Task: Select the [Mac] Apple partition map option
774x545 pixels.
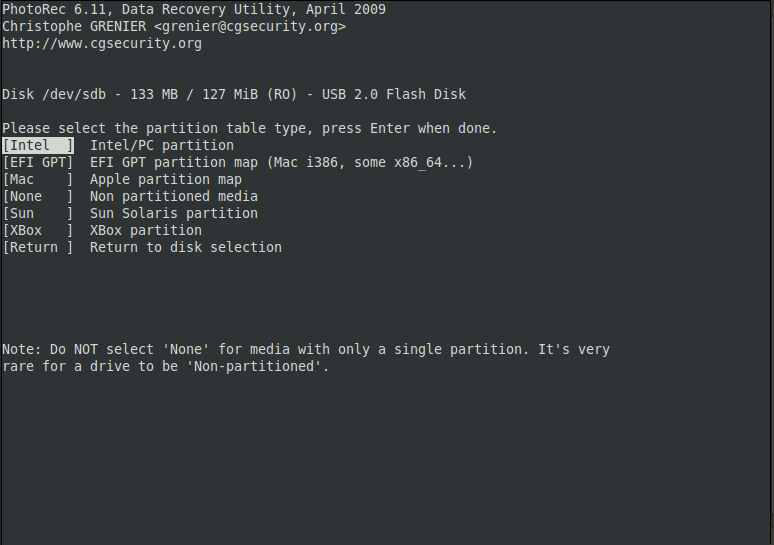Action: [x=38, y=180]
